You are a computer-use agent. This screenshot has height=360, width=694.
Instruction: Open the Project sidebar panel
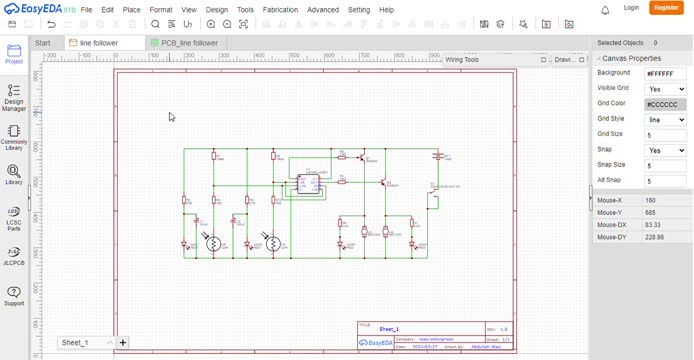click(14, 54)
